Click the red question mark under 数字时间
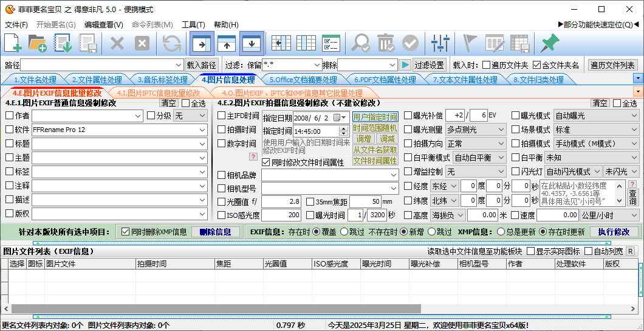The image size is (644, 331). (253, 156)
